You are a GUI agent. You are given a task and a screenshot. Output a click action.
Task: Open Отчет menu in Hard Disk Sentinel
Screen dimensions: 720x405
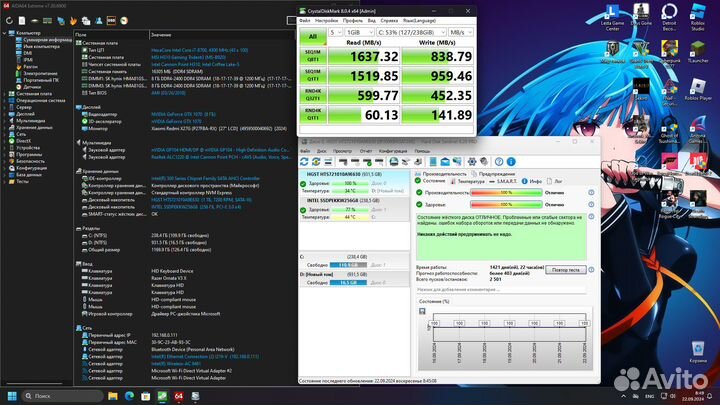pyautogui.click(x=366, y=151)
